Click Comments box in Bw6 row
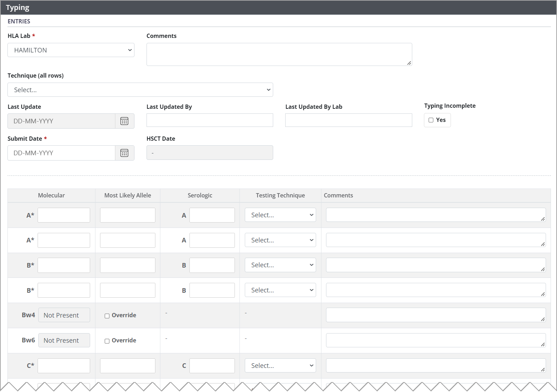This screenshot has width=557, height=392. click(x=436, y=340)
